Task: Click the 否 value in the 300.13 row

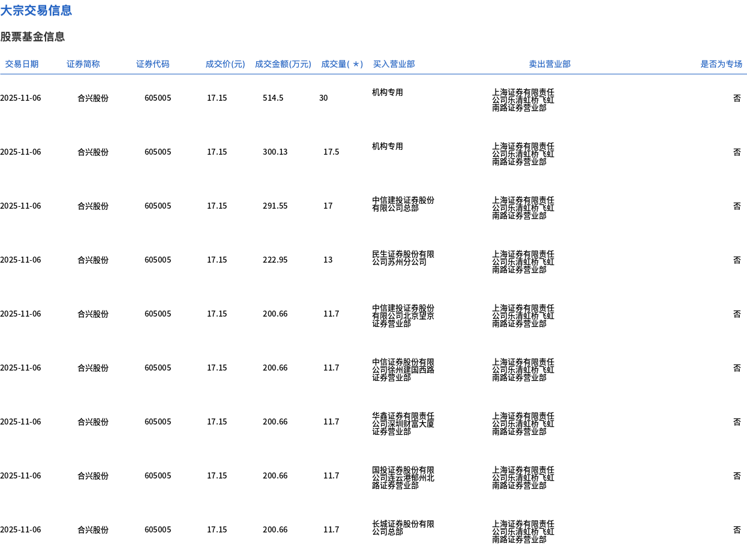Action: [x=737, y=152]
